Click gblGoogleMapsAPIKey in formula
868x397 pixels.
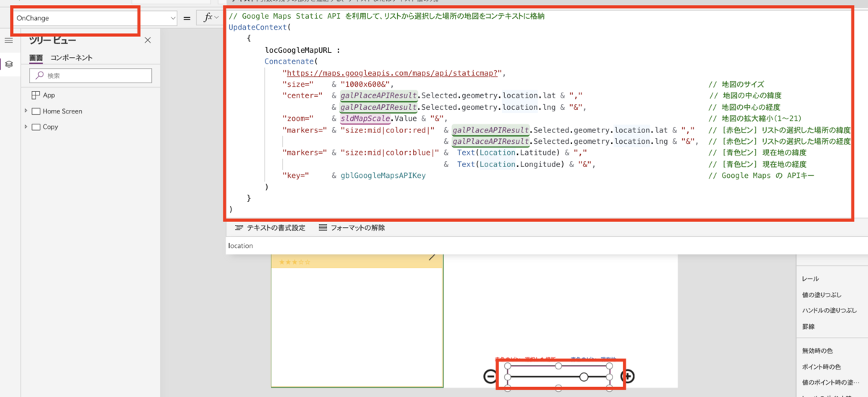[383, 175]
